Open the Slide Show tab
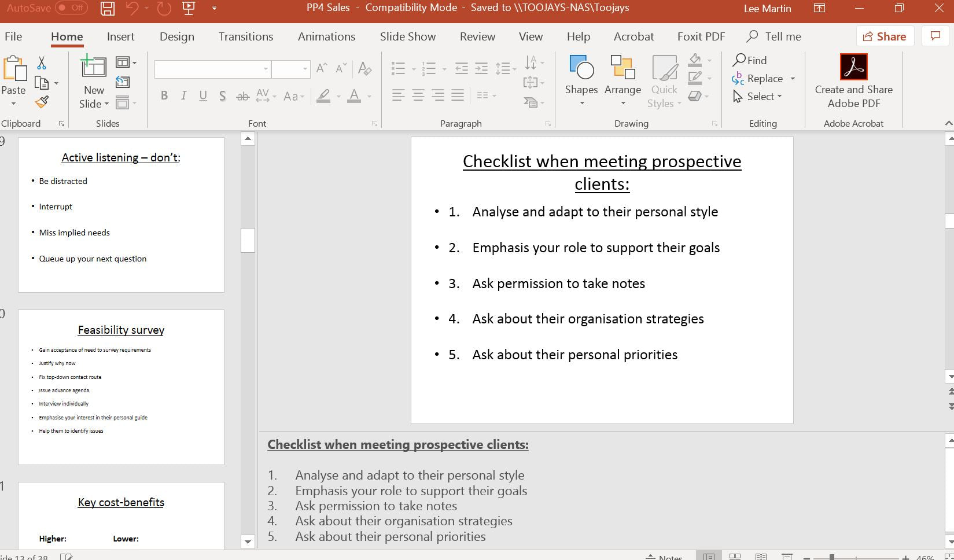This screenshot has width=954, height=560. pyautogui.click(x=408, y=36)
